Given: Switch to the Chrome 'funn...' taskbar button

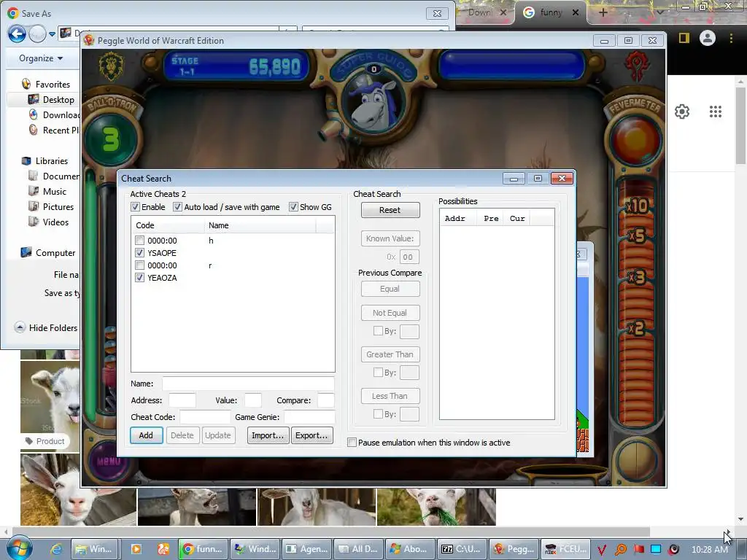Looking at the screenshot, I should pyautogui.click(x=203, y=549).
